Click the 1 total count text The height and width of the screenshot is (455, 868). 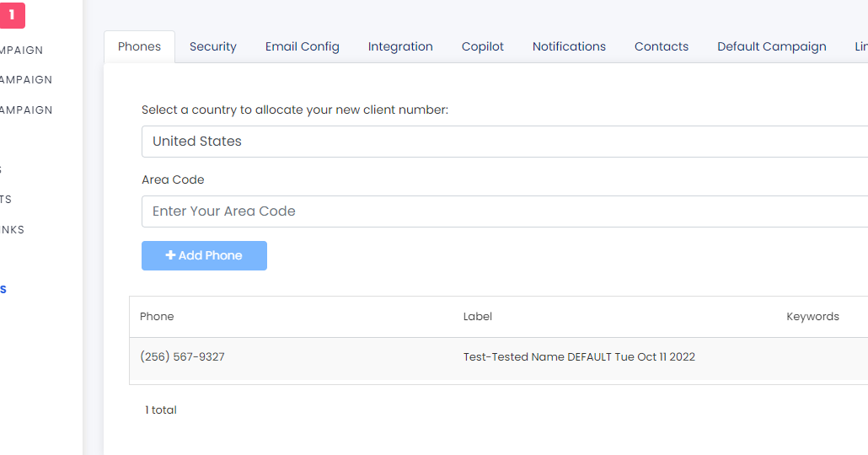pos(160,410)
